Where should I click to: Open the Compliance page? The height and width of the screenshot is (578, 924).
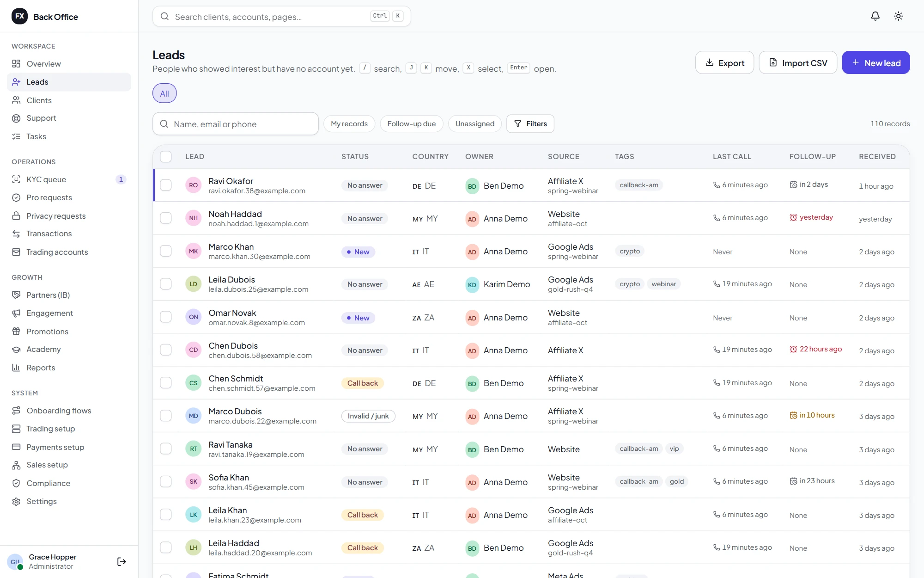(69, 483)
